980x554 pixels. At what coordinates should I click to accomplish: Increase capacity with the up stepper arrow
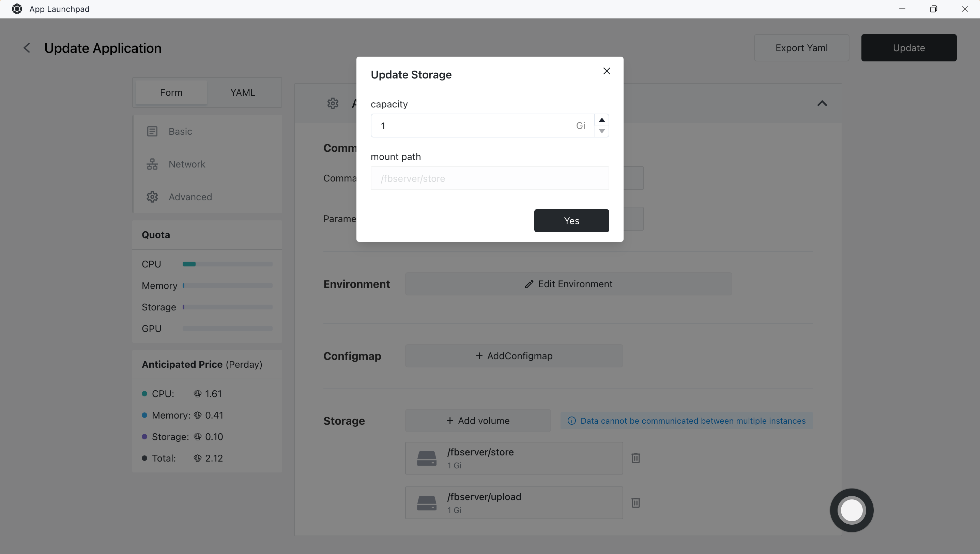pos(601,120)
